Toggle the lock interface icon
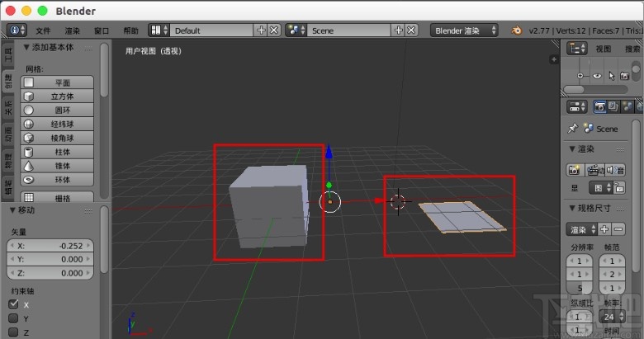This screenshot has height=339, width=644. coord(619,188)
